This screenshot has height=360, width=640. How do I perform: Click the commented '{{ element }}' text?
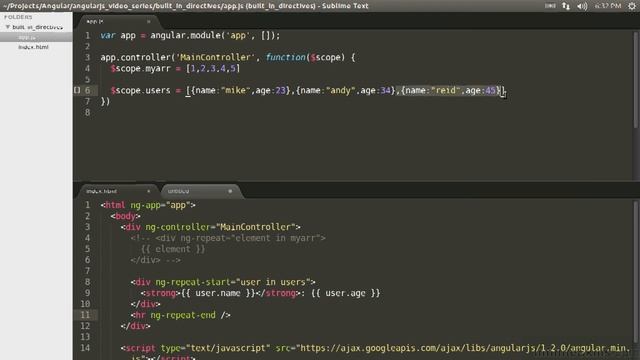[173, 249]
